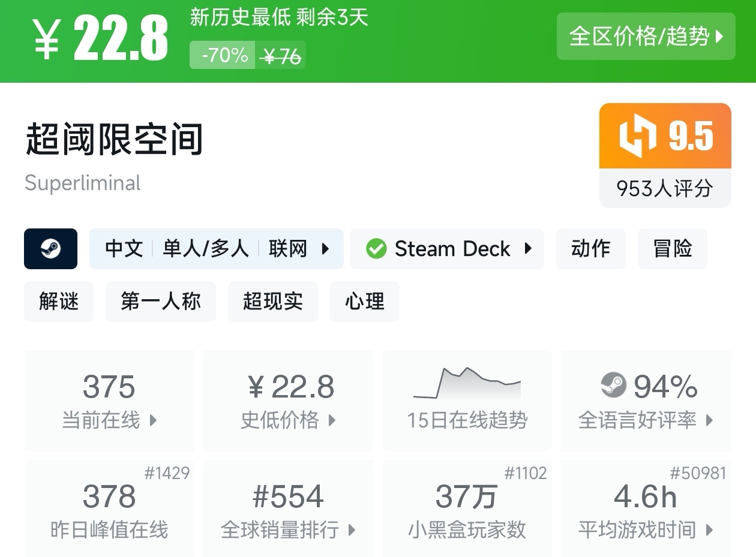Open 史低价格 ¥22.8 card
This screenshot has width=756, height=557.
(289, 401)
